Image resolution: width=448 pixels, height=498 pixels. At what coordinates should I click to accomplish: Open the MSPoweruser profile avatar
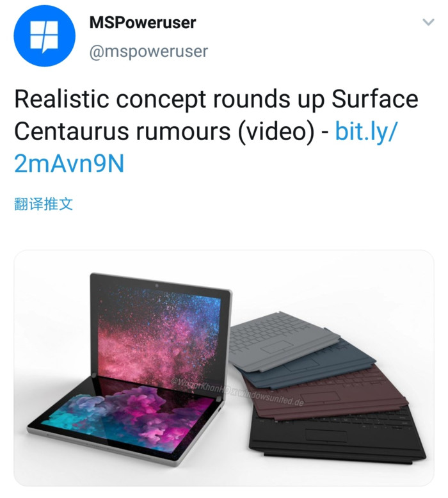pos(44,36)
